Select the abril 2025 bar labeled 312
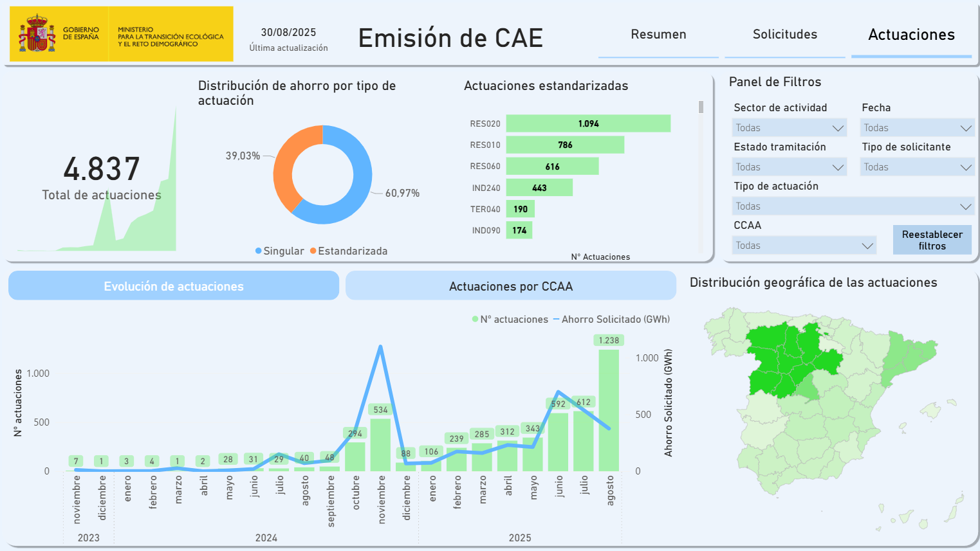This screenshot has height=551, width=980. coord(507,456)
